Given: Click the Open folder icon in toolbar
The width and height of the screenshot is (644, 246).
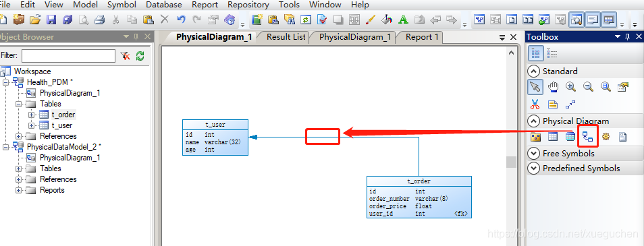Looking at the screenshot, I should pyautogui.click(x=35, y=20).
